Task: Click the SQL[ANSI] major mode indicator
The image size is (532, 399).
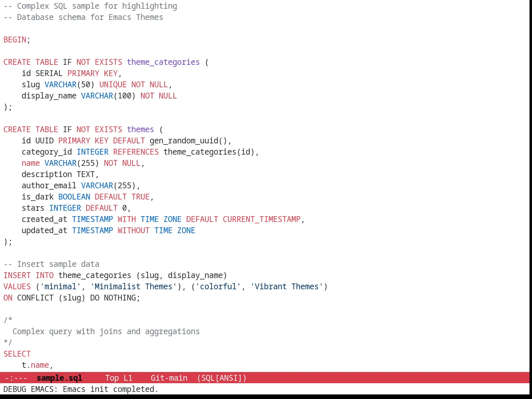Action: [x=222, y=378]
